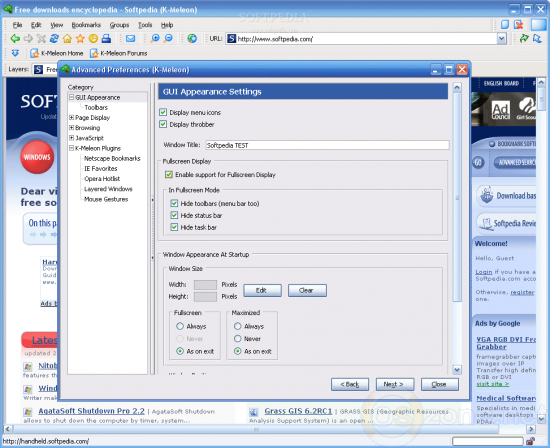Image resolution: width=550 pixels, height=448 pixels.
Task: Click the Print page icon
Action: (106, 39)
